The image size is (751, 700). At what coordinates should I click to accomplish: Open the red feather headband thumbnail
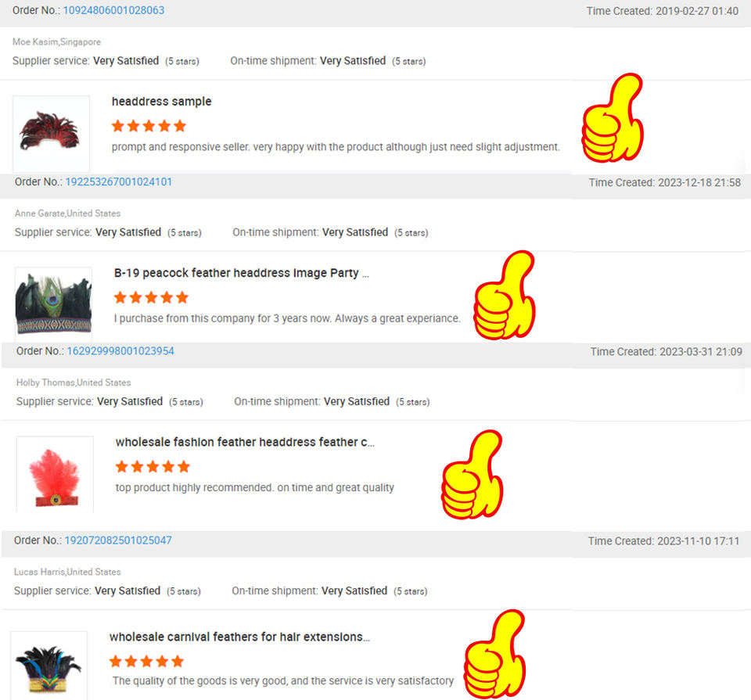tap(55, 474)
